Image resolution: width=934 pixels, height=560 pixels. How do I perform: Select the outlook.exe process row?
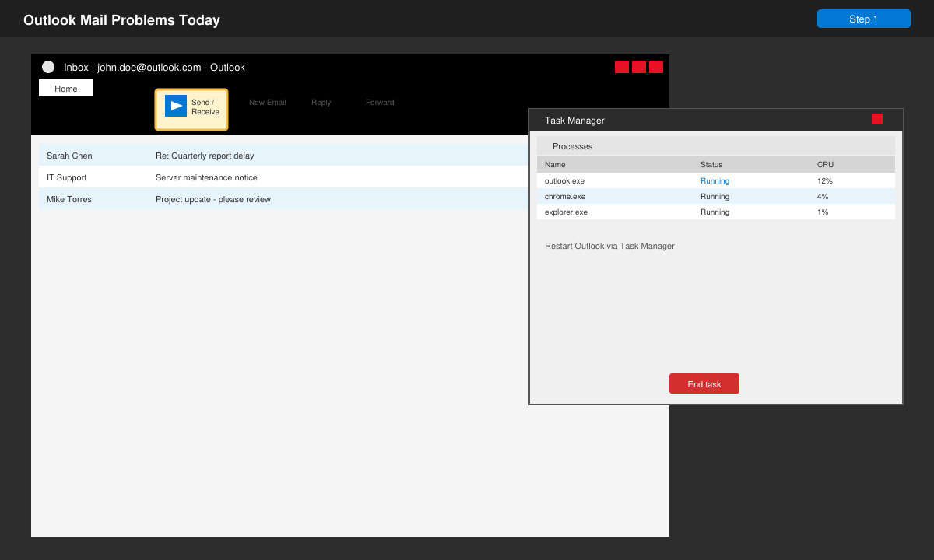(x=716, y=180)
